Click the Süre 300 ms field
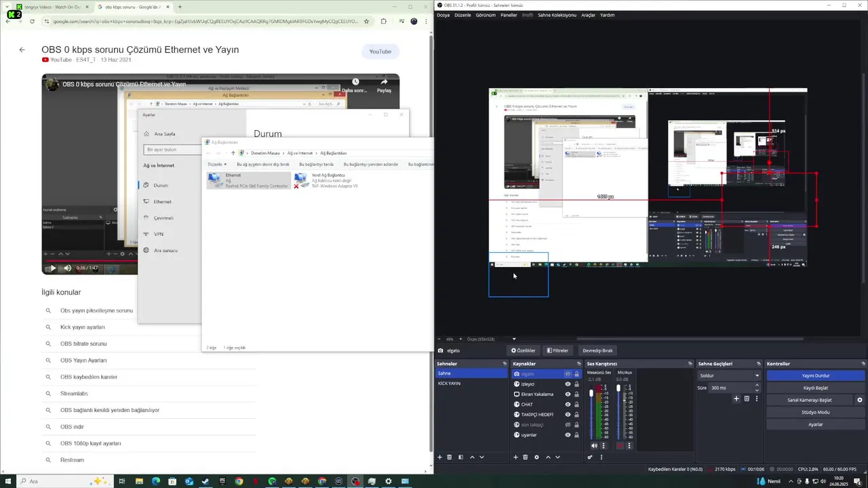 [x=731, y=388]
